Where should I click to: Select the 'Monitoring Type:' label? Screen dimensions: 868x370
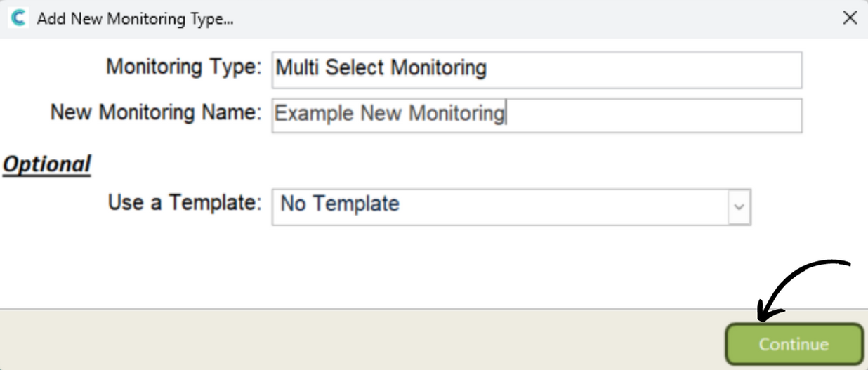click(183, 67)
